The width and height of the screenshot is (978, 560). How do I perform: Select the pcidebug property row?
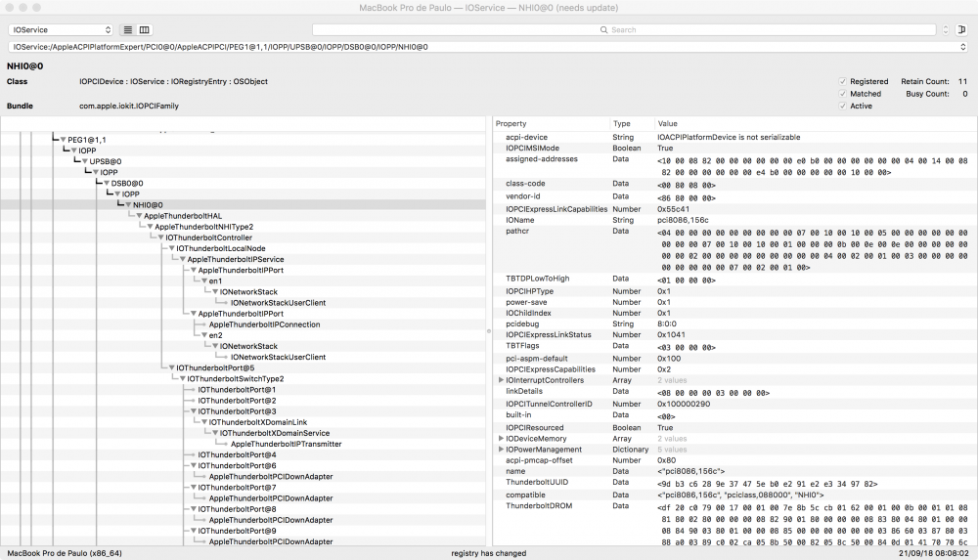(734, 324)
